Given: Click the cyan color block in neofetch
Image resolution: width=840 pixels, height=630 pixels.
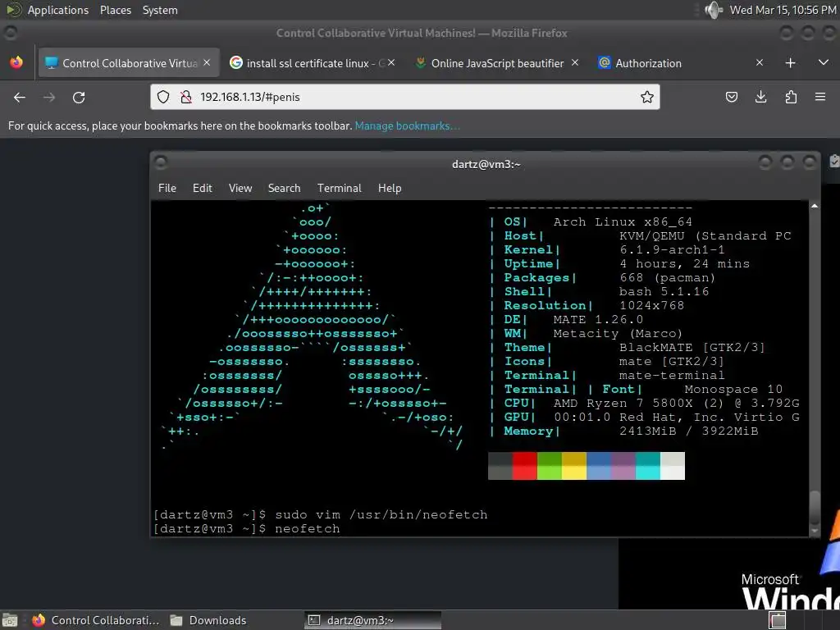Looking at the screenshot, I should tap(648, 466).
